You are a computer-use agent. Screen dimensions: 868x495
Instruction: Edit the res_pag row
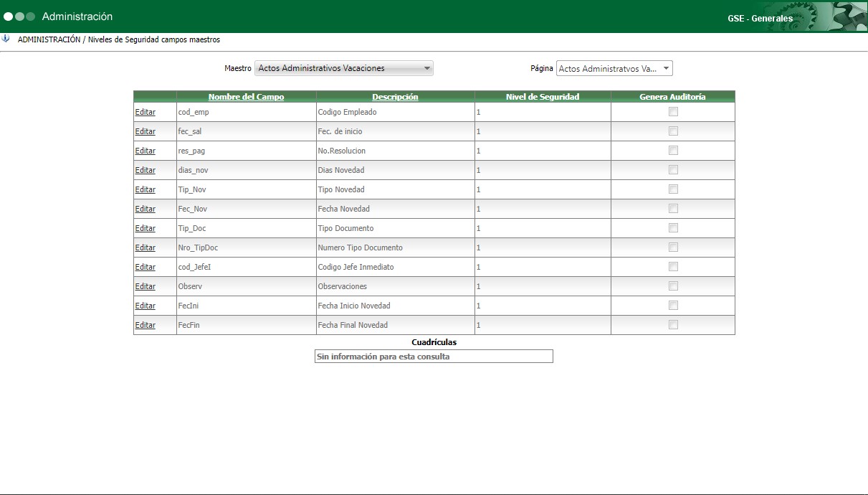[146, 151]
